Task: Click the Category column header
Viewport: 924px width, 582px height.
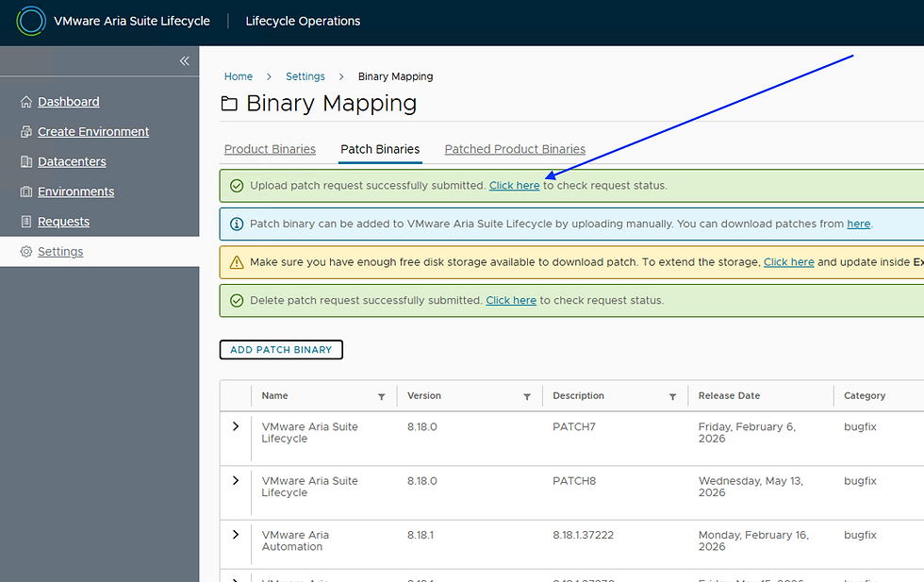Action: point(865,395)
